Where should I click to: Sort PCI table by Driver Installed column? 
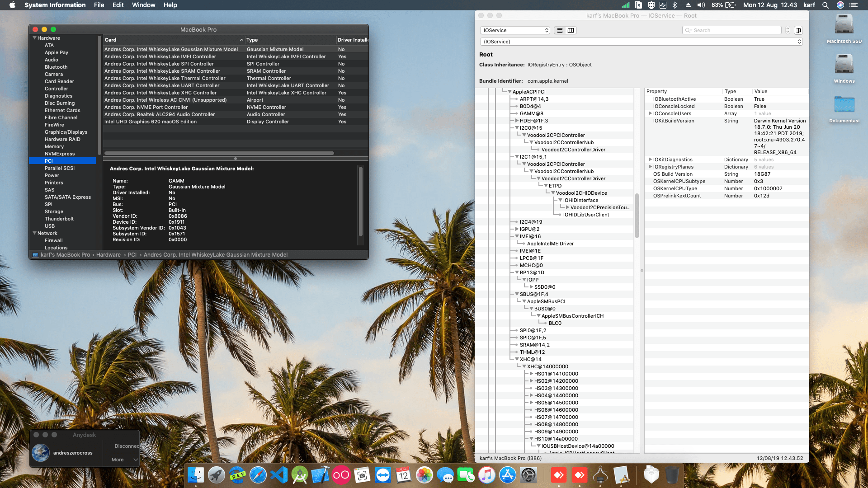point(352,40)
